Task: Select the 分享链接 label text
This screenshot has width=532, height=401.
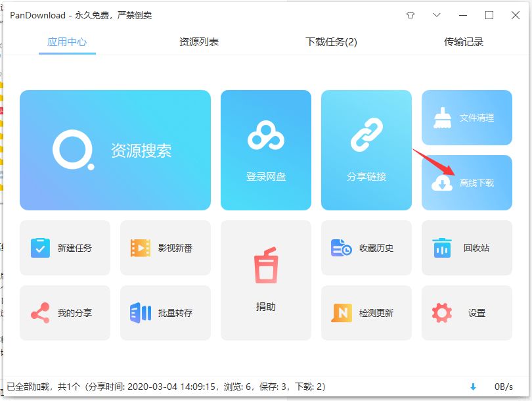Action: coord(366,177)
